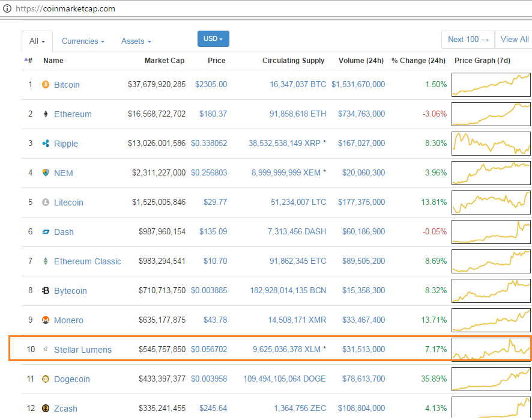This screenshot has height=420, width=532.
Task: Click the View All button
Action: click(x=514, y=40)
